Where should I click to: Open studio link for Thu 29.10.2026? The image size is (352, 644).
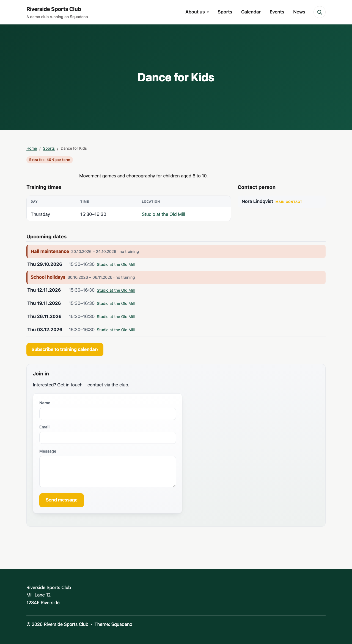click(116, 264)
